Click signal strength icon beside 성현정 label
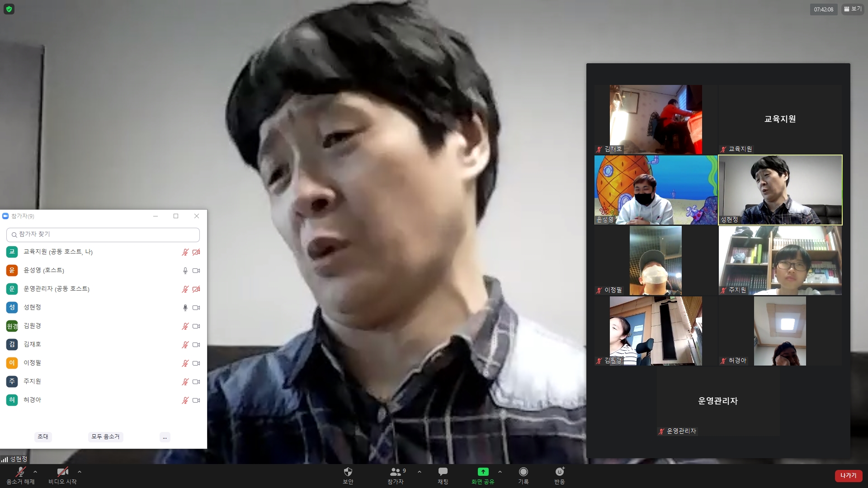The image size is (868, 488). coord(5,460)
